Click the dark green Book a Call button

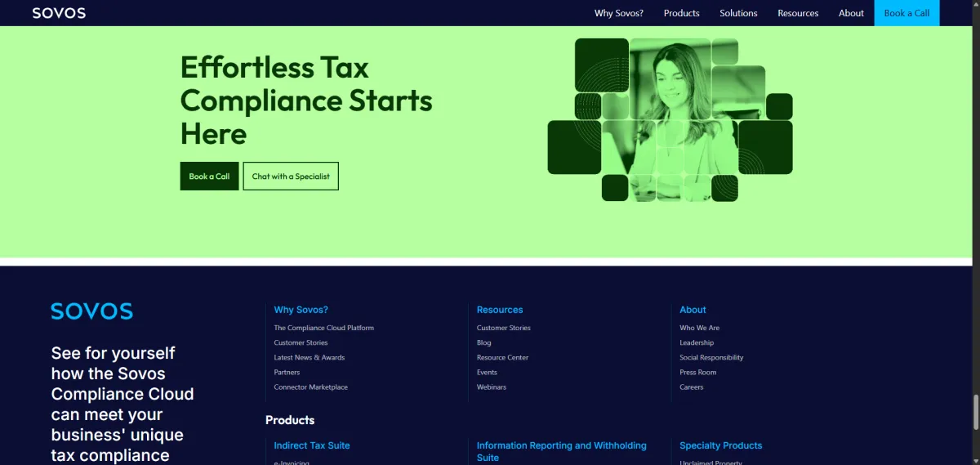209,177
